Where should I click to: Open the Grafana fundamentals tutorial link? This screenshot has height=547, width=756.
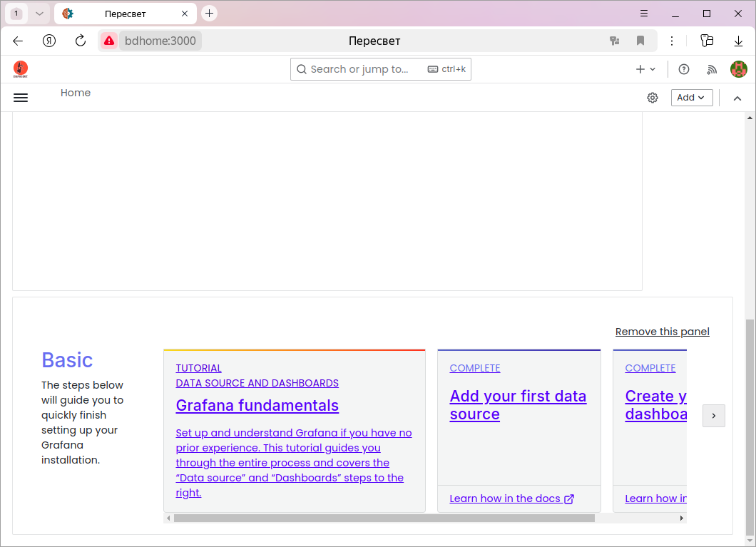[257, 405]
